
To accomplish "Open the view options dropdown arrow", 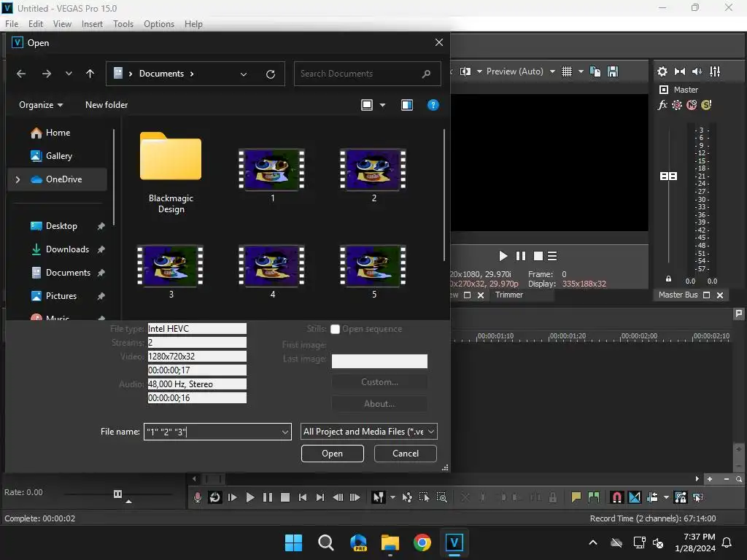I will point(382,105).
